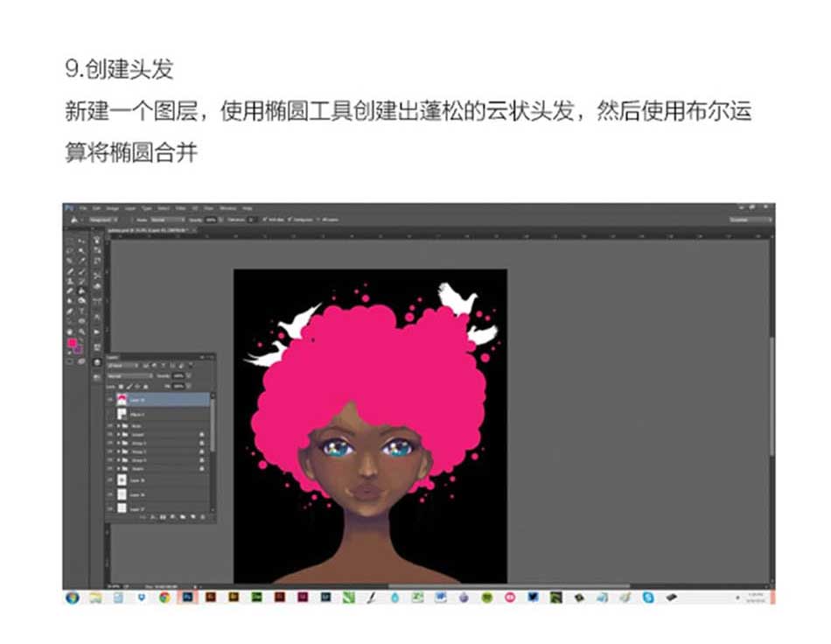Toggle visibility of the bottom Layer 17

(x=109, y=507)
